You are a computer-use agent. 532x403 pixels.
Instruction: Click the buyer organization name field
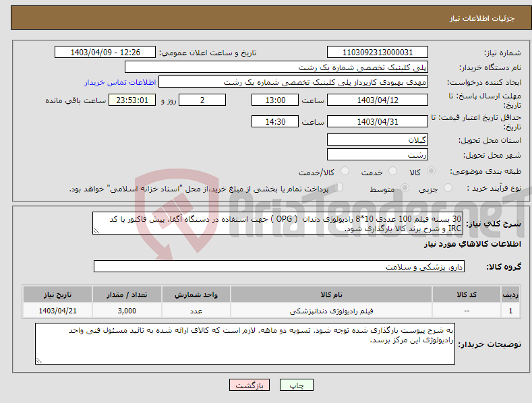click(276, 67)
